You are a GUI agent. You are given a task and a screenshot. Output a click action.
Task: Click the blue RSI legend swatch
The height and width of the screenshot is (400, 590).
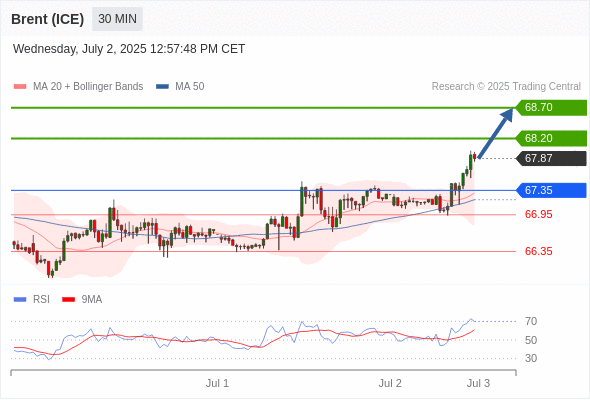click(x=20, y=300)
